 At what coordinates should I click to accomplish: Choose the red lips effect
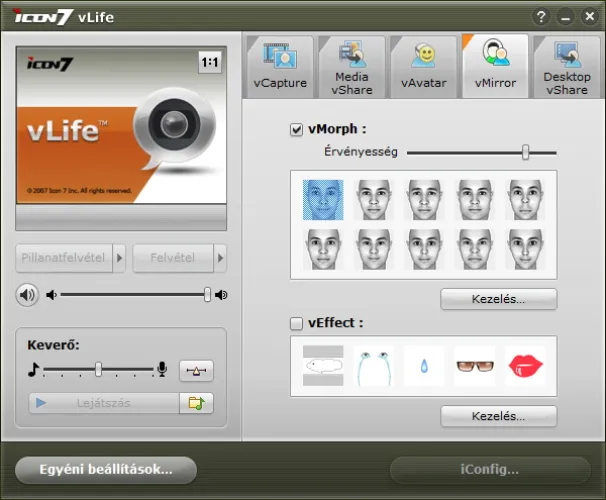(x=525, y=366)
